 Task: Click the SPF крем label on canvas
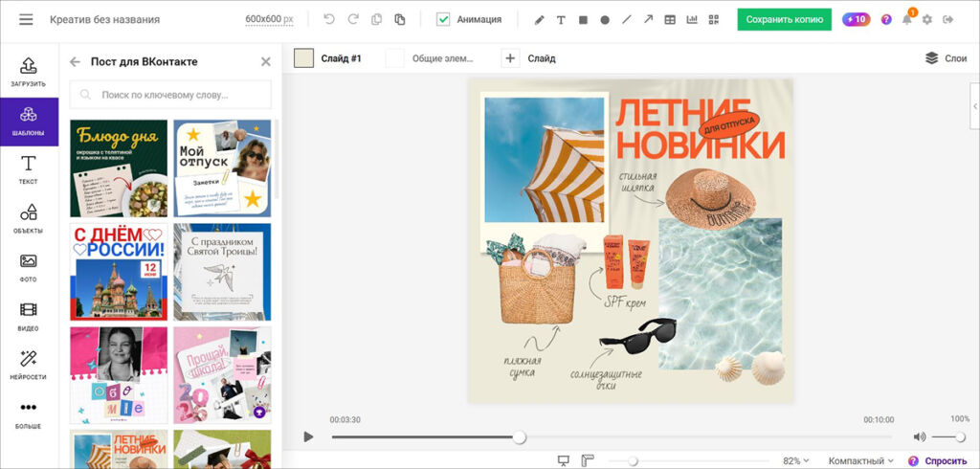pyautogui.click(x=625, y=302)
